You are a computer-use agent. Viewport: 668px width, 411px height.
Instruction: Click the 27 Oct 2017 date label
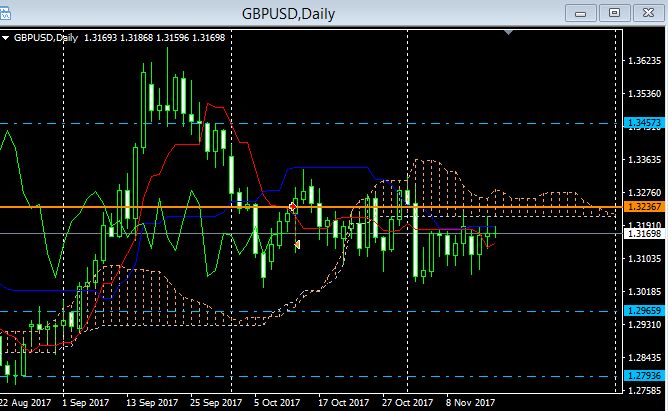pos(408,402)
